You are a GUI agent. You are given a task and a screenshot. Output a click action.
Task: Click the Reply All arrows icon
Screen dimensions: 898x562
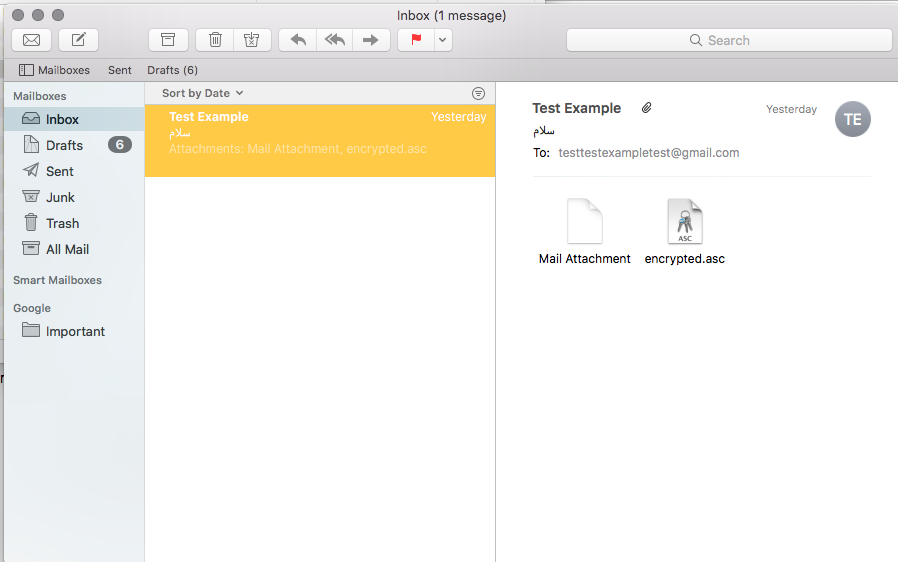[333, 40]
